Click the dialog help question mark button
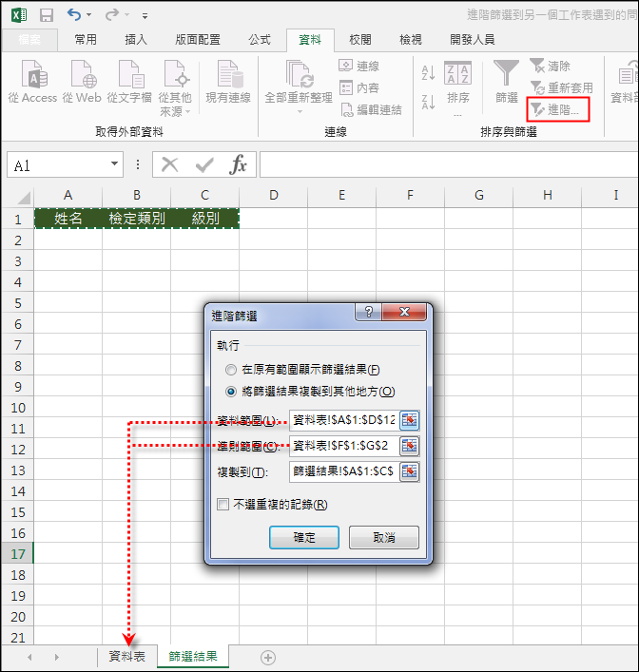 pyautogui.click(x=368, y=312)
